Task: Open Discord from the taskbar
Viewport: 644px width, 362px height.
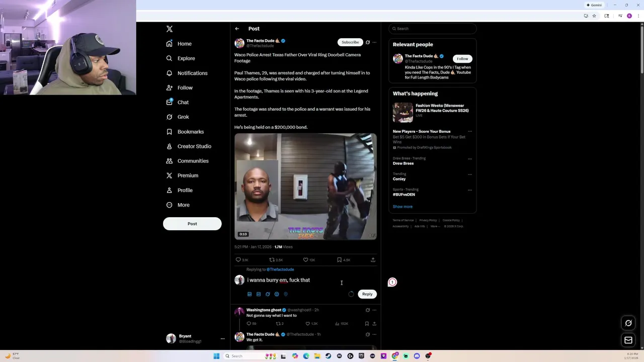Action: click(417, 356)
